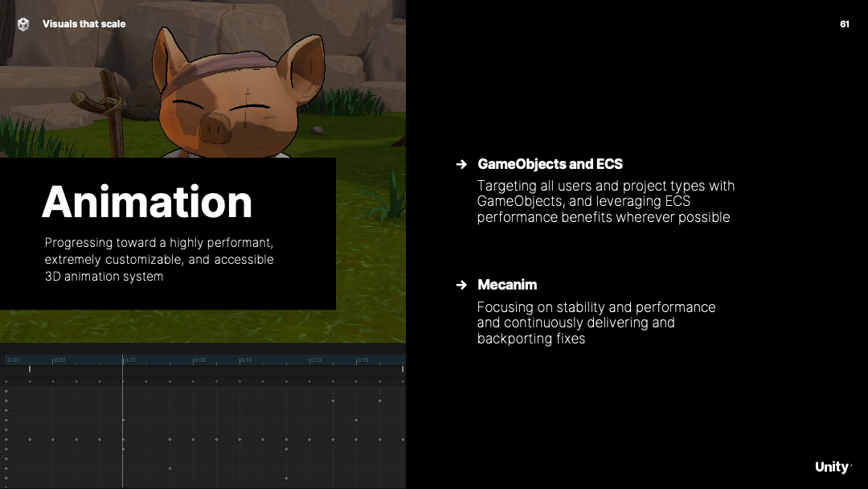Click the arrow beside GameObjects and ECS
This screenshot has height=489, width=868.
pos(461,164)
